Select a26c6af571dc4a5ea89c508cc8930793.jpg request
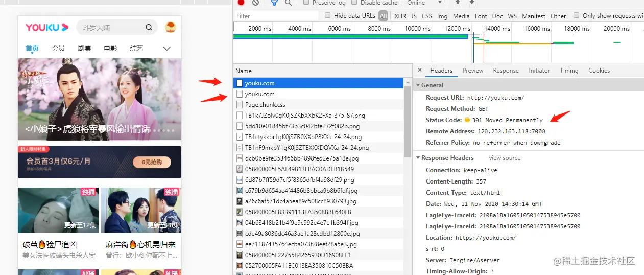 (x=319, y=201)
